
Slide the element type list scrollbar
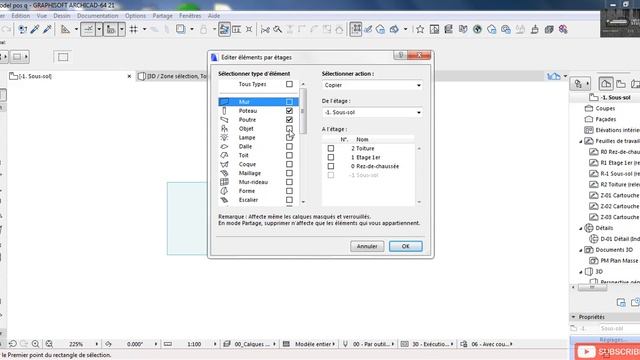pyautogui.click(x=302, y=111)
